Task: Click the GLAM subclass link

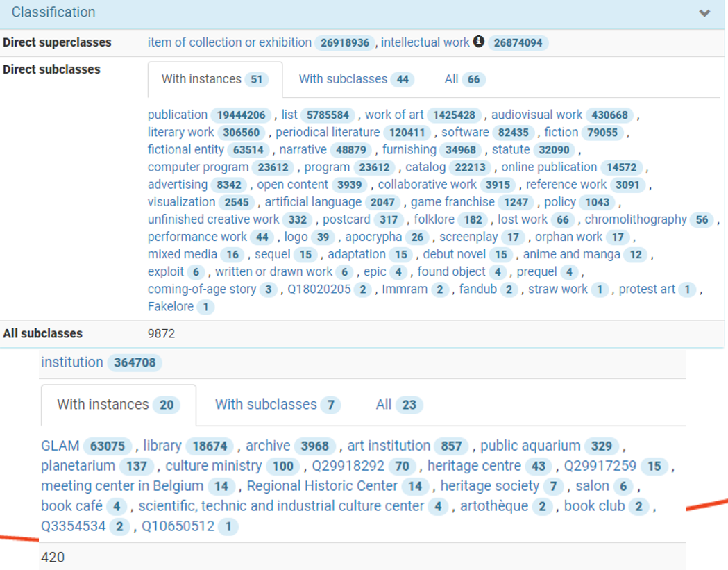Action: click(x=60, y=446)
